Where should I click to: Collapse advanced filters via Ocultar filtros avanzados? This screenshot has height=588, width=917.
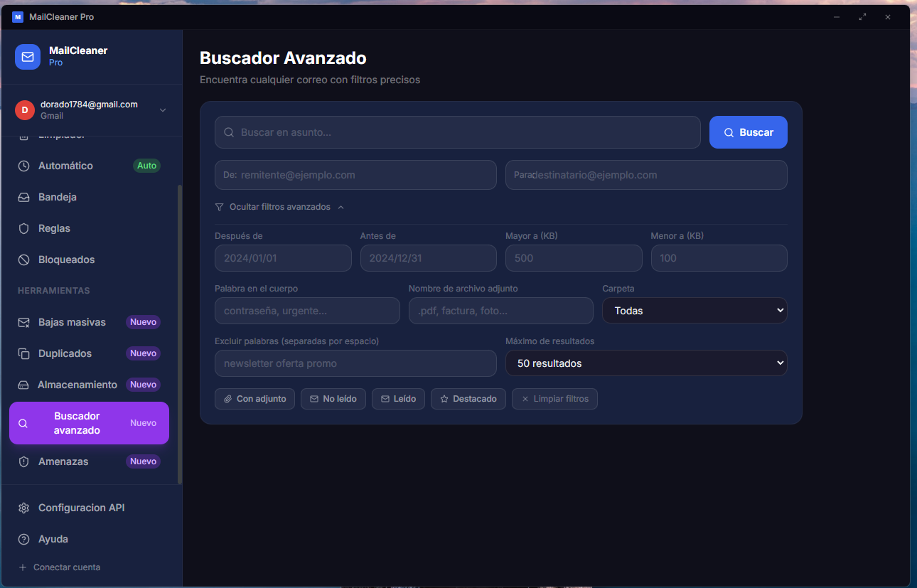[279, 207]
